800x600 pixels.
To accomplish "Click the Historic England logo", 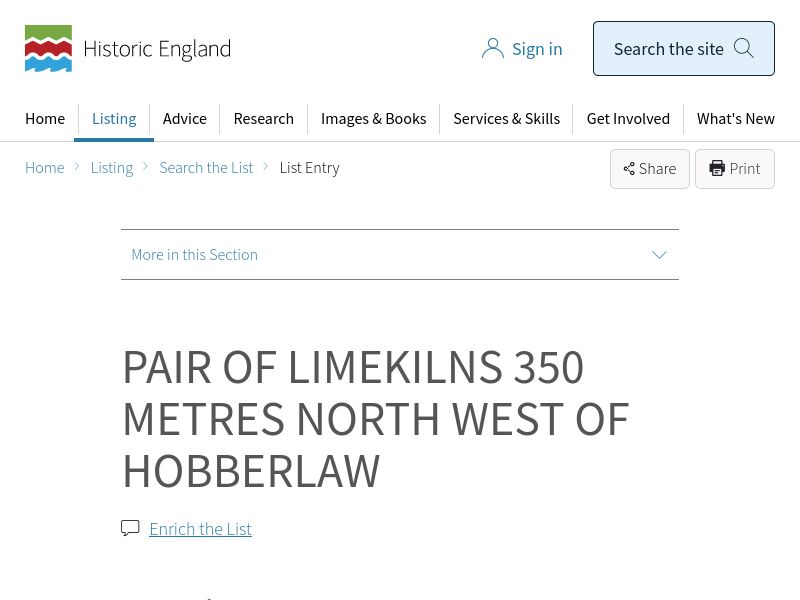I will tap(128, 49).
